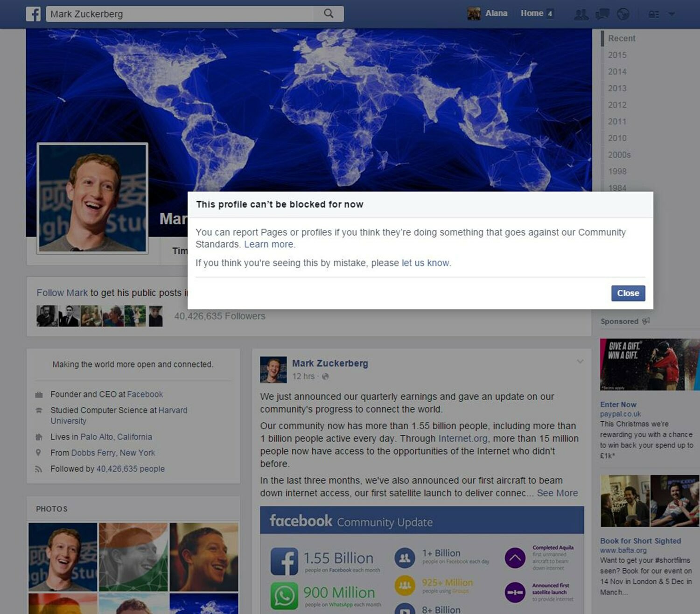Image resolution: width=700 pixels, height=614 pixels.
Task: Open the Give a Gift ad image
Action: point(650,364)
